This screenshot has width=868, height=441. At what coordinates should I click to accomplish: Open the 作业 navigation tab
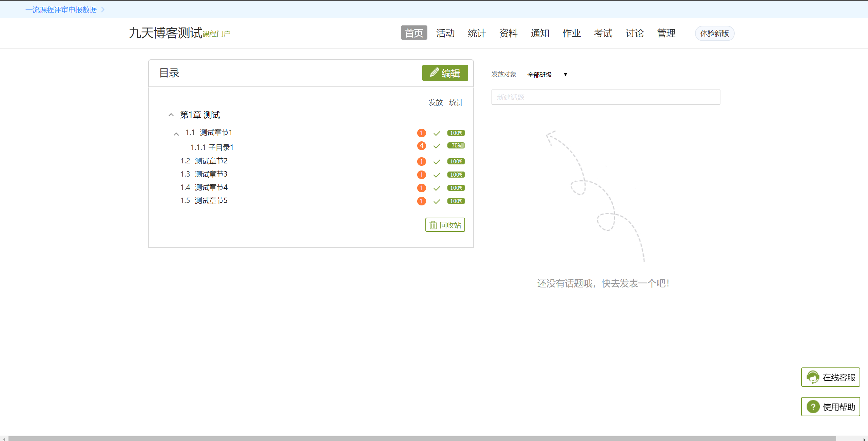tap(571, 33)
